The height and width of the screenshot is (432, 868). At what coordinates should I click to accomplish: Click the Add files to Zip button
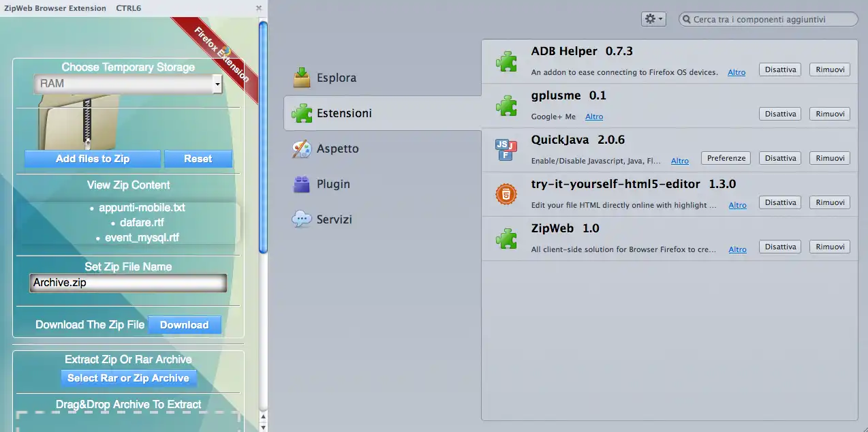(93, 159)
